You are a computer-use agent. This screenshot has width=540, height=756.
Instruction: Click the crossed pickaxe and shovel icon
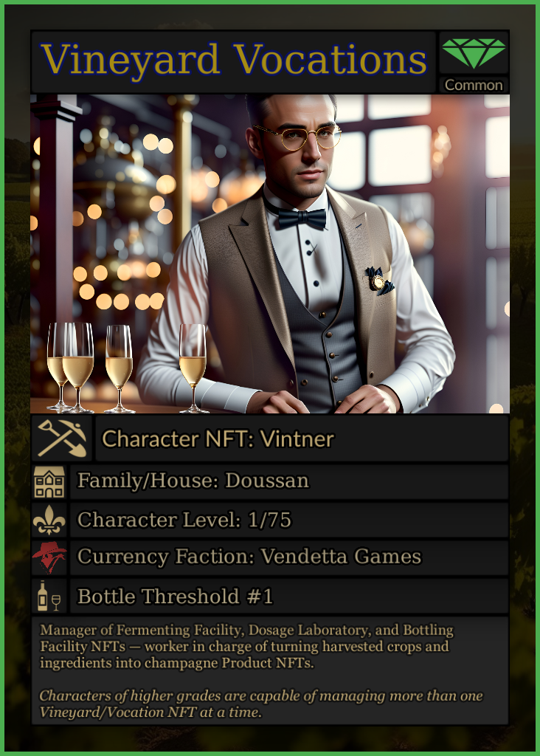[x=62, y=439]
